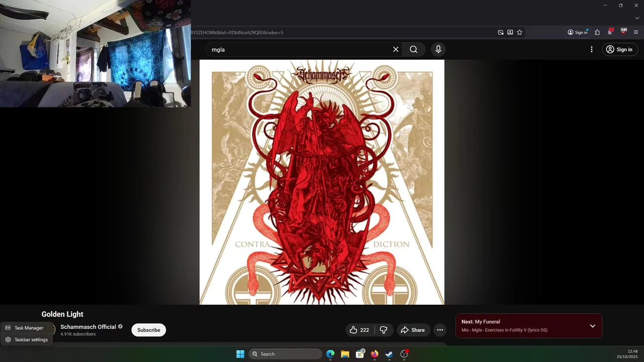Open Firefox hamburger application menu
Screen dimensions: 644x362
[x=636, y=32]
